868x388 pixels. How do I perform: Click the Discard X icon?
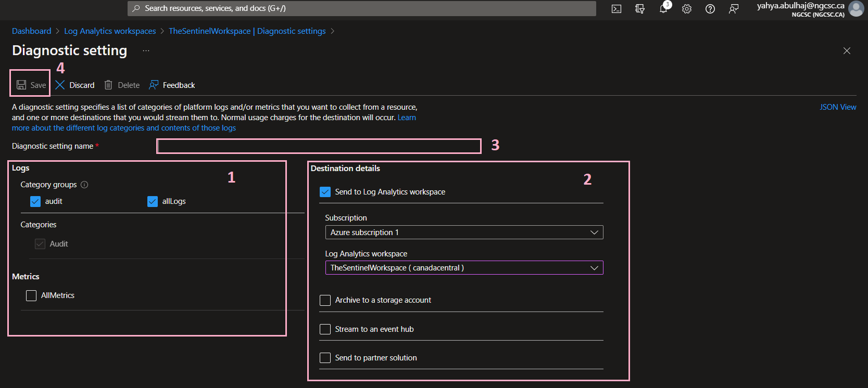point(60,85)
